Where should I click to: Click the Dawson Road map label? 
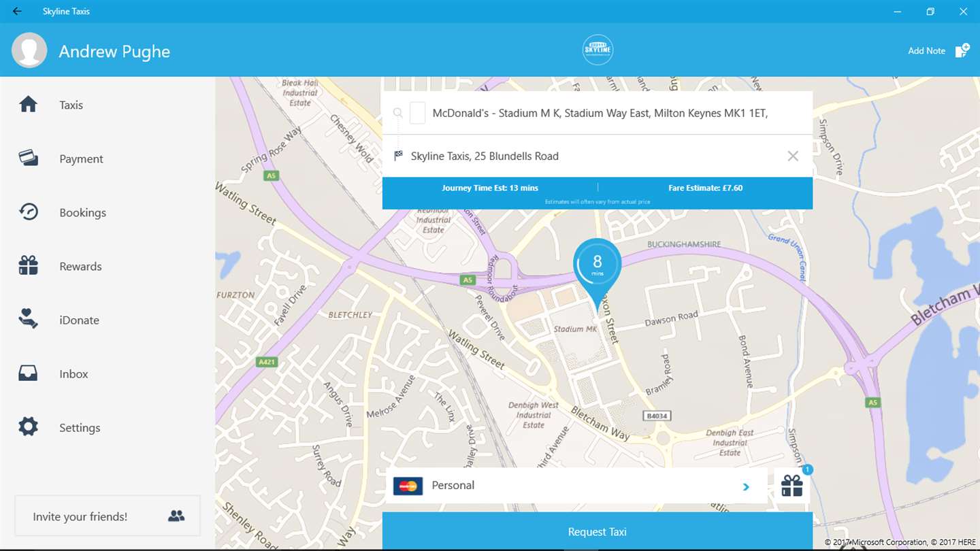672,318
